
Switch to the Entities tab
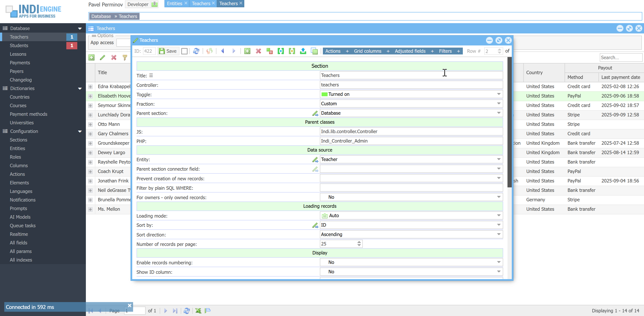(x=175, y=3)
